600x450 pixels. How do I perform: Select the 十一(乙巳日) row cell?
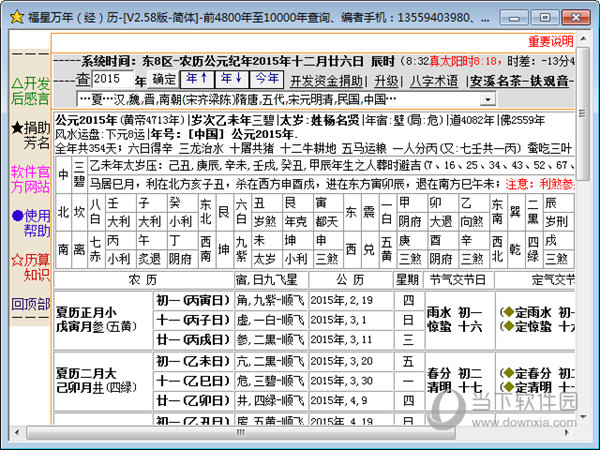tap(193, 381)
